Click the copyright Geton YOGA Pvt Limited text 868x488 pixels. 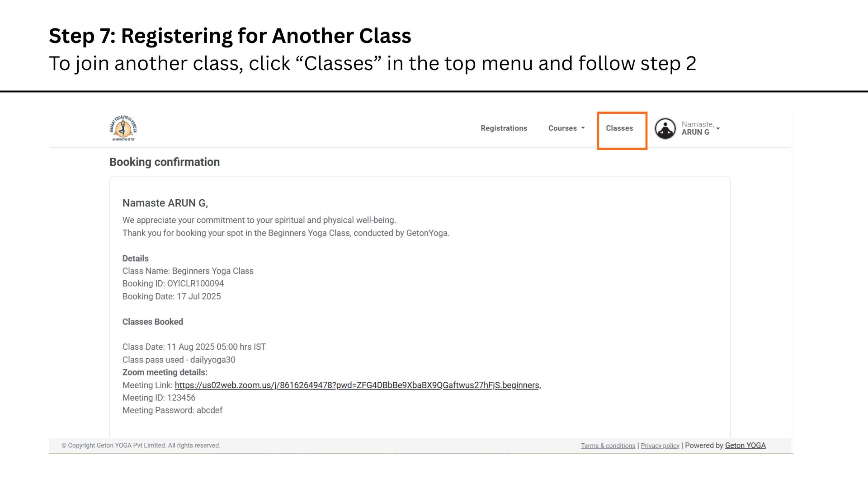(141, 446)
